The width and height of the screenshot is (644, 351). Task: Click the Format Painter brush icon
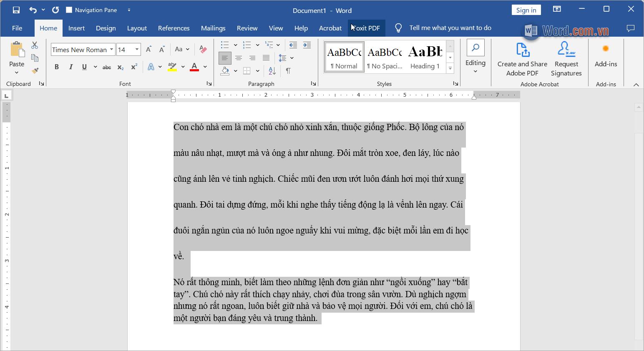click(x=35, y=70)
